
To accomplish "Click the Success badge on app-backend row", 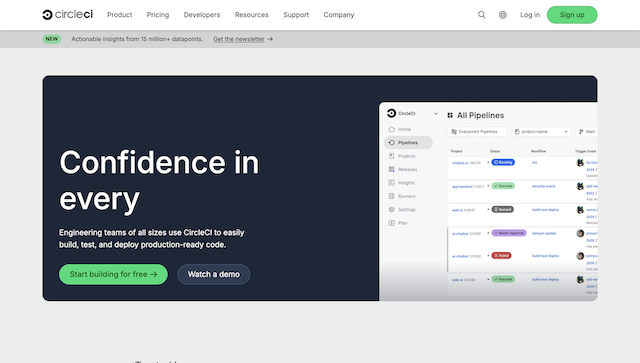I will (503, 186).
